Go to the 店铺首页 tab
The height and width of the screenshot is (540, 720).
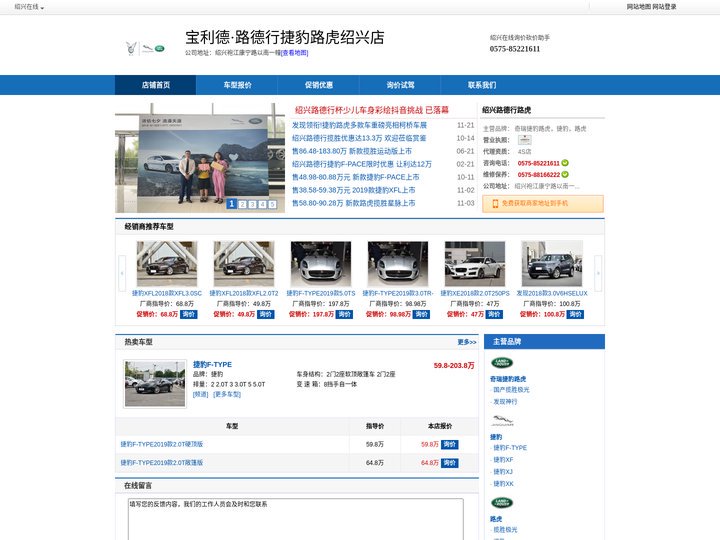click(156, 85)
